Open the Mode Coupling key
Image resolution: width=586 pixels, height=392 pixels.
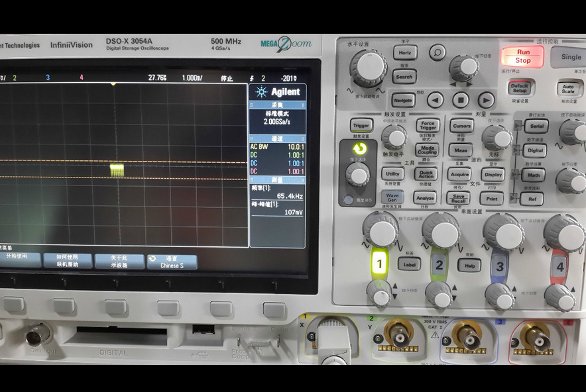[x=427, y=150]
